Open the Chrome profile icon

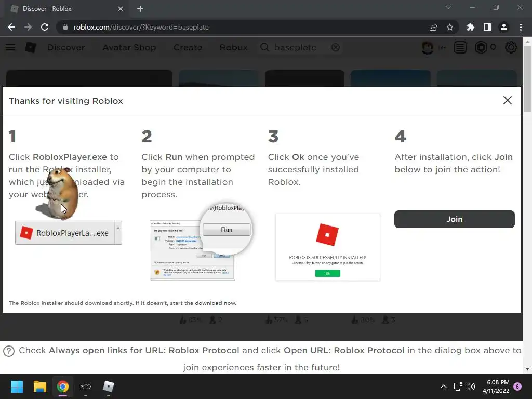point(504,27)
